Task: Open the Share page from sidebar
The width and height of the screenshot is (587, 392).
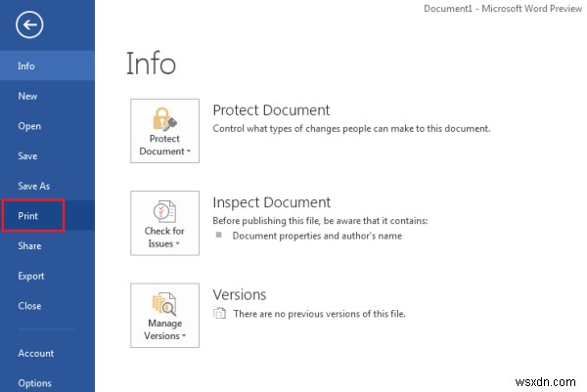Action: click(x=47, y=245)
